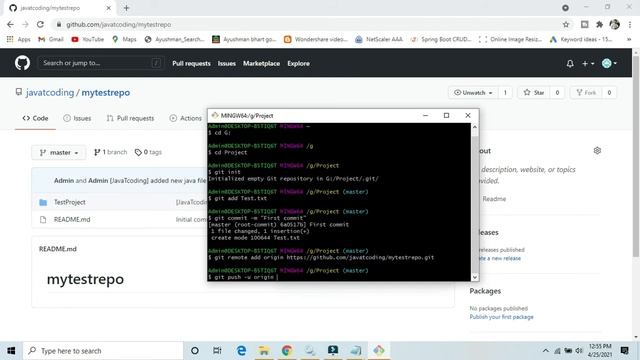The image size is (640, 360).
Task: Click the browser Back arrow
Action: tap(10, 24)
